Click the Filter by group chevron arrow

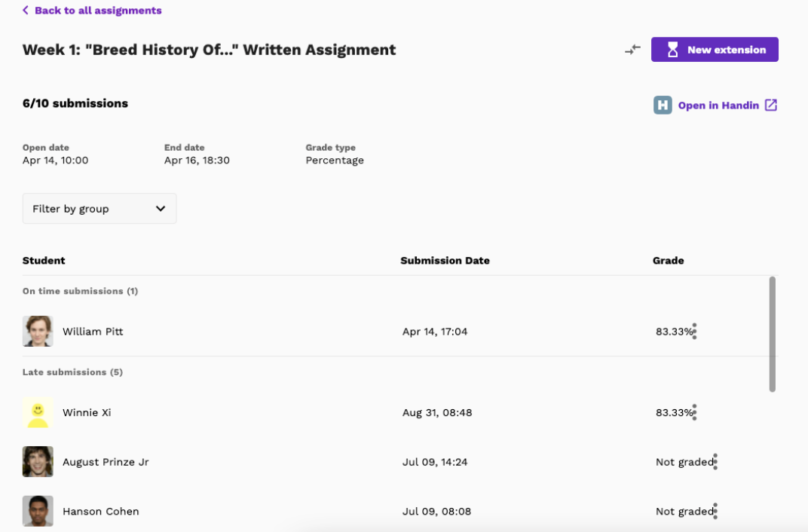[161, 209]
